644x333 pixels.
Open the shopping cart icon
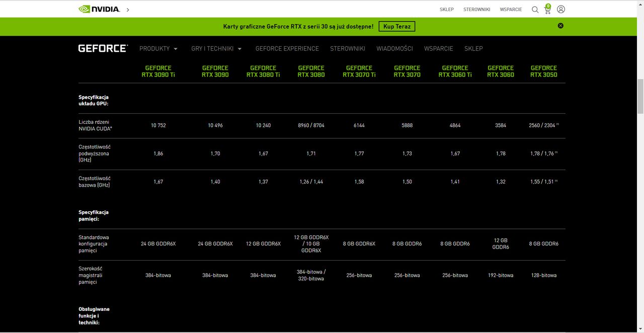547,9
